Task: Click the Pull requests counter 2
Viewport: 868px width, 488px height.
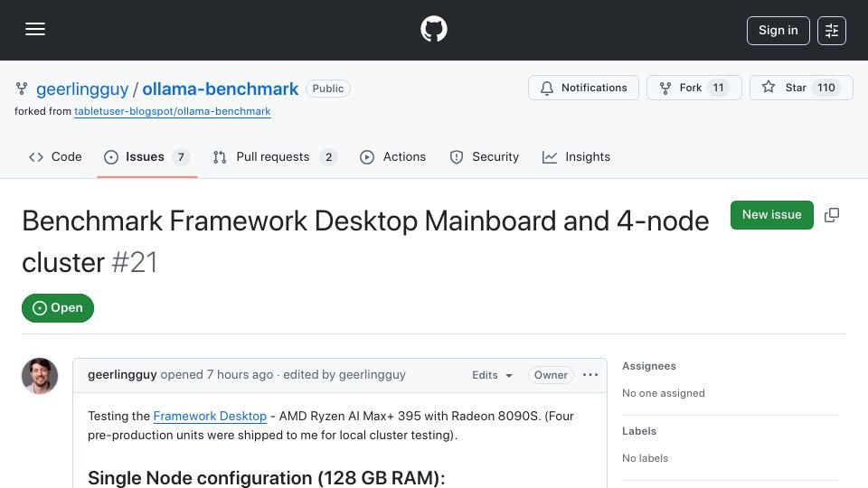Action: [x=328, y=157]
